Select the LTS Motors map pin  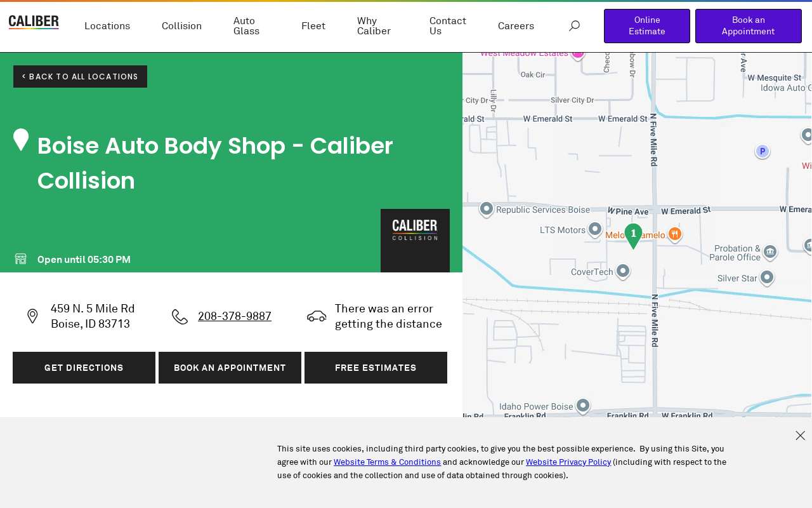(595, 229)
